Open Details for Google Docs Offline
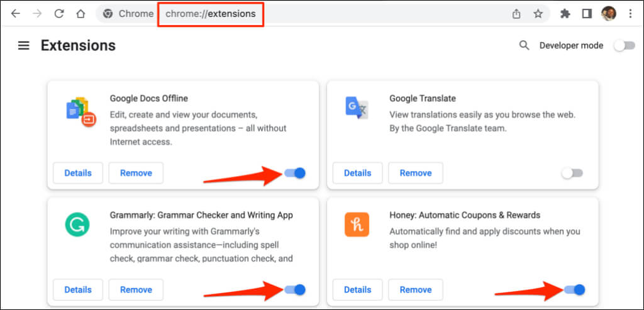 click(x=78, y=173)
